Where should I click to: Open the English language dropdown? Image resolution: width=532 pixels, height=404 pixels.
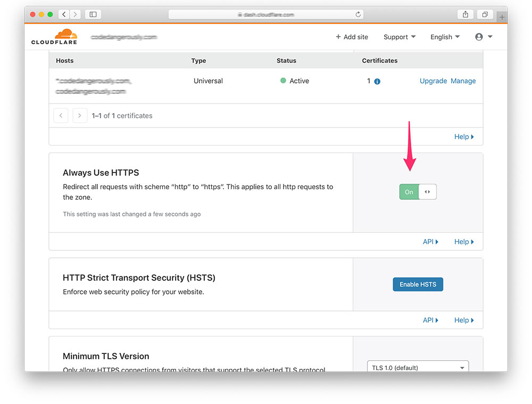pos(445,37)
